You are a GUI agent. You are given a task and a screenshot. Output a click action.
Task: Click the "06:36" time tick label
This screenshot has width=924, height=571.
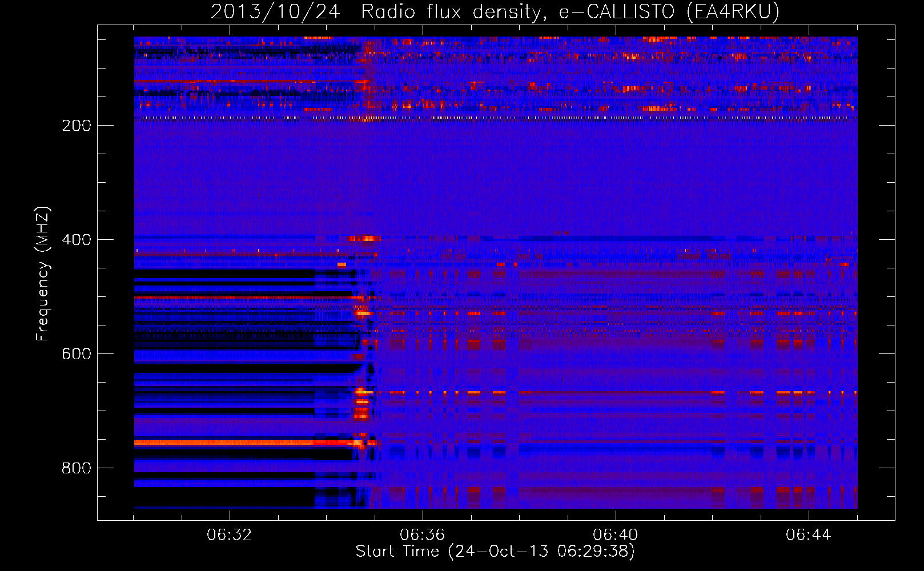click(423, 535)
